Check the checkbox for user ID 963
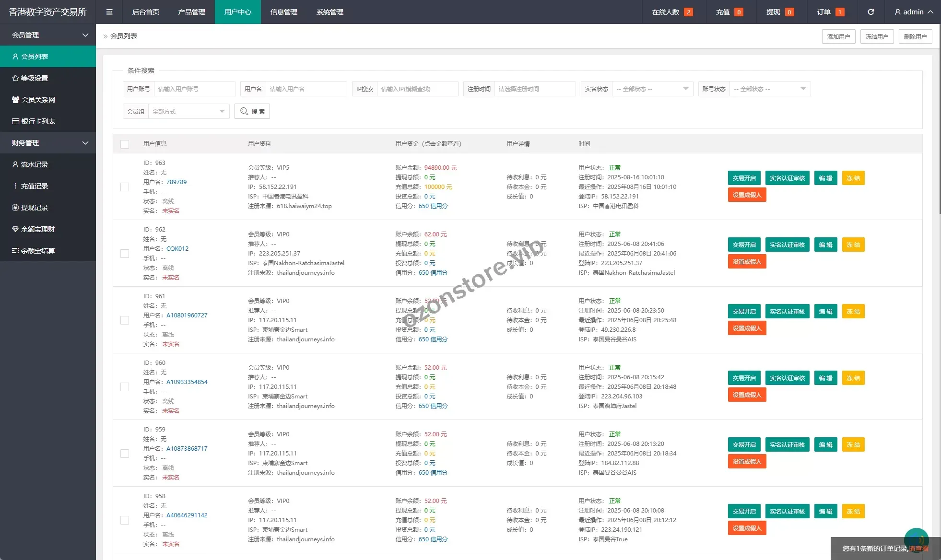The image size is (941, 560). point(125,187)
